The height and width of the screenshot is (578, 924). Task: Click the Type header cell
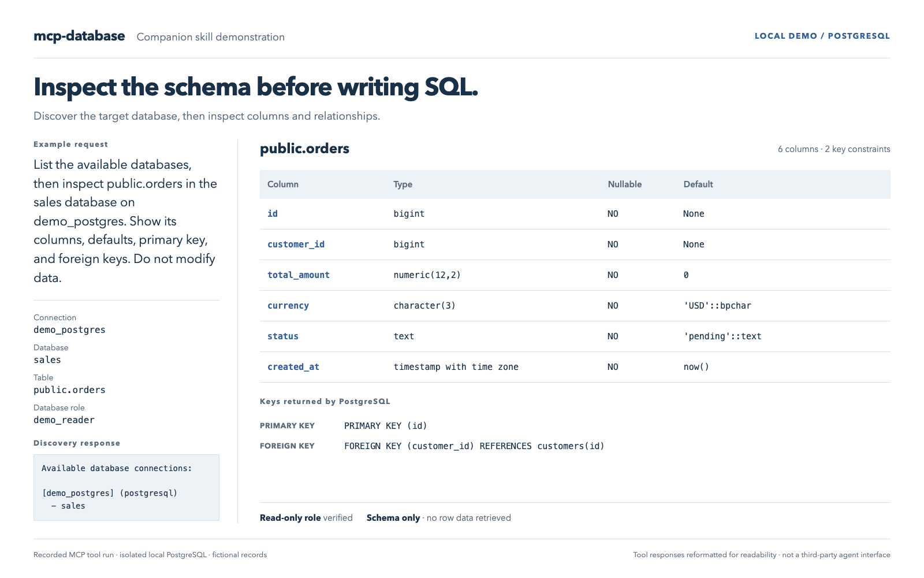pyautogui.click(x=403, y=184)
